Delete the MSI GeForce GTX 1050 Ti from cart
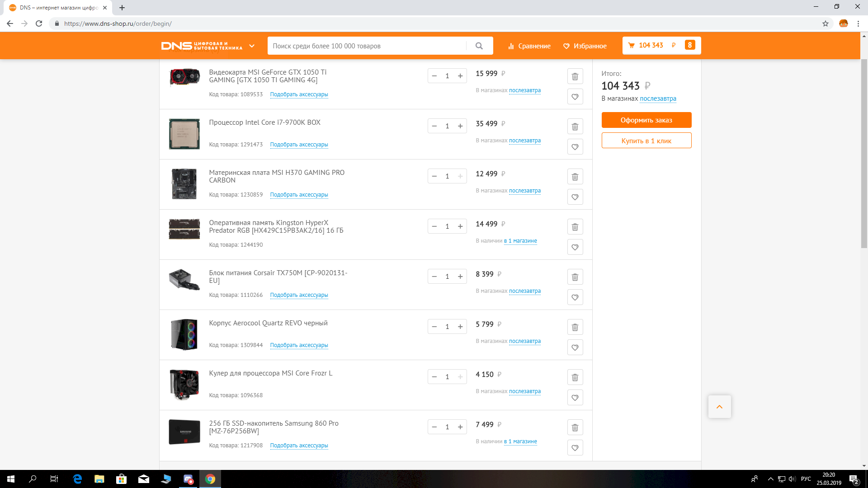868x488 pixels. [x=575, y=76]
